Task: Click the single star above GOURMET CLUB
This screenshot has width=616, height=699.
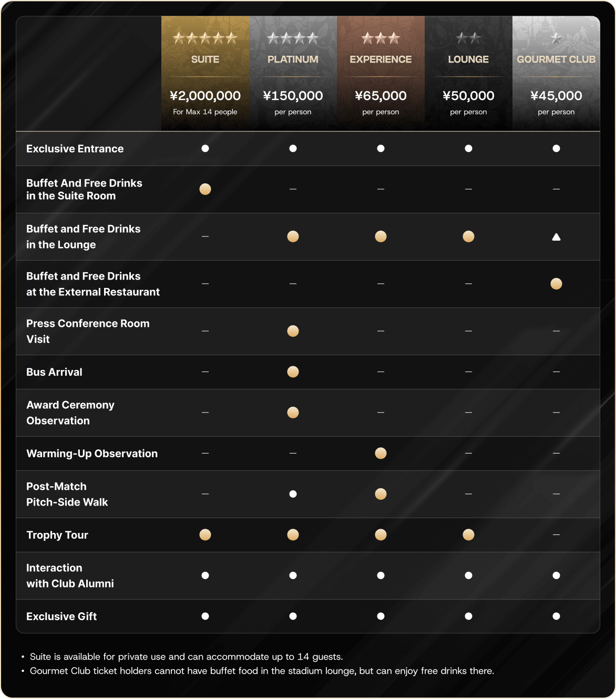Action: point(556,38)
